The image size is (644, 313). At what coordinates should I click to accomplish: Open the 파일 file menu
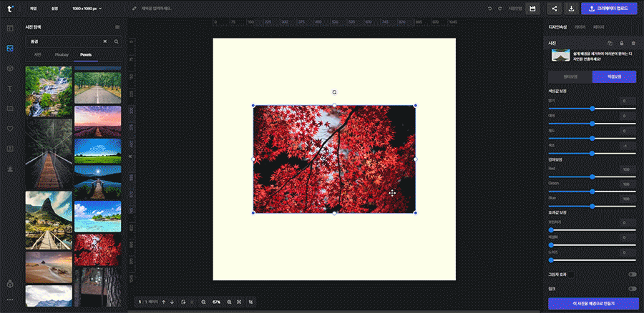tap(34, 9)
